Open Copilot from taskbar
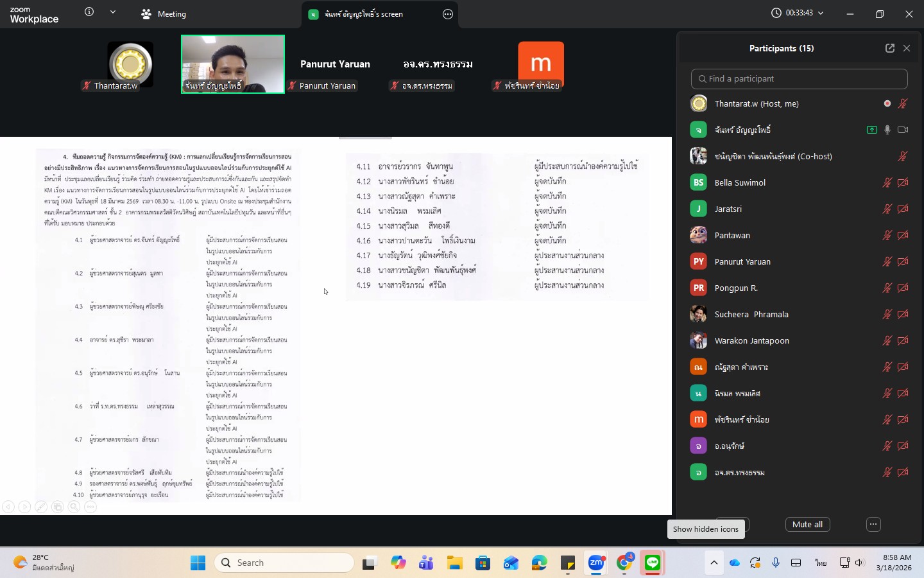Viewport: 924px width, 578px height. point(398,563)
